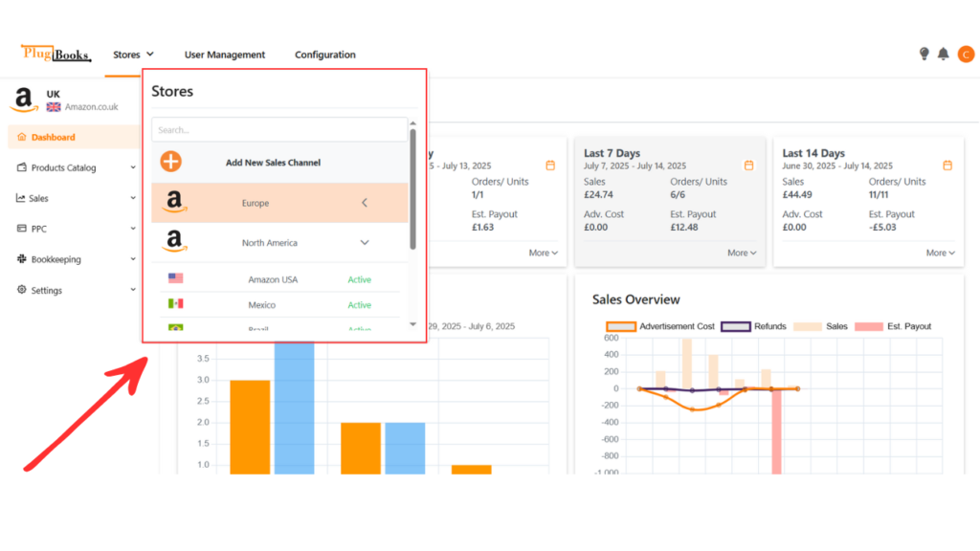980x551 pixels.
Task: Click the Stores search field
Action: (279, 130)
